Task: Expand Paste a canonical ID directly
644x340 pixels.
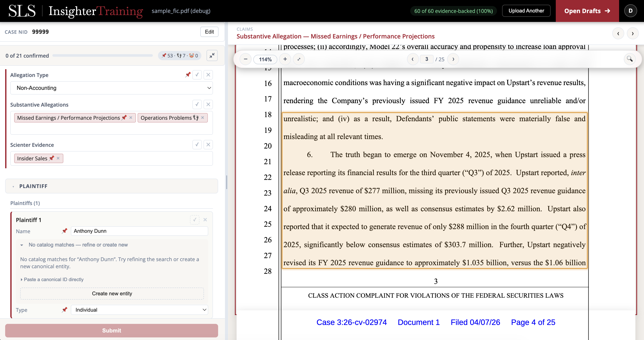Action: 52,279
